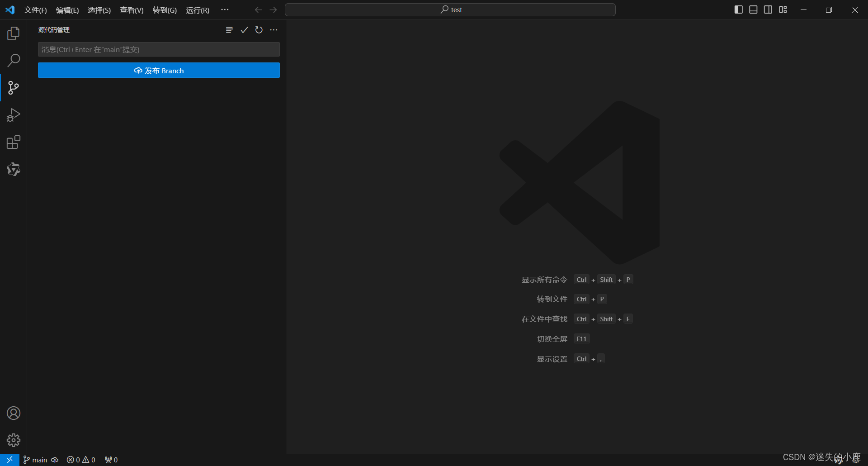Click the test command center search box
The width and height of the screenshot is (868, 466).
pyautogui.click(x=450, y=10)
